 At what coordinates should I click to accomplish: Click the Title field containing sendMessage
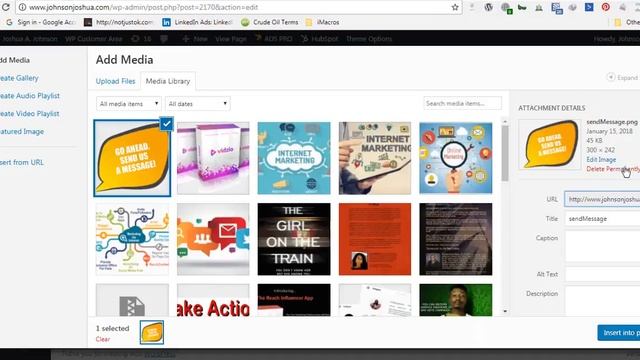[602, 219]
